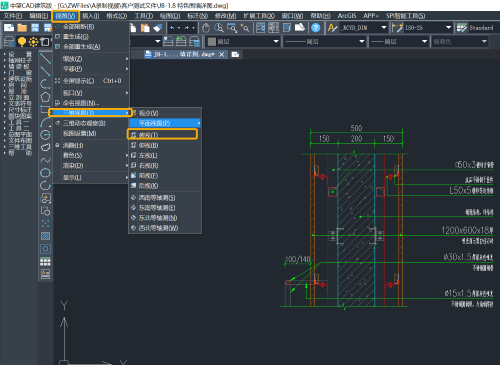Click the Undo arrow icon
Screen dimensions: 500x365
(172, 28)
